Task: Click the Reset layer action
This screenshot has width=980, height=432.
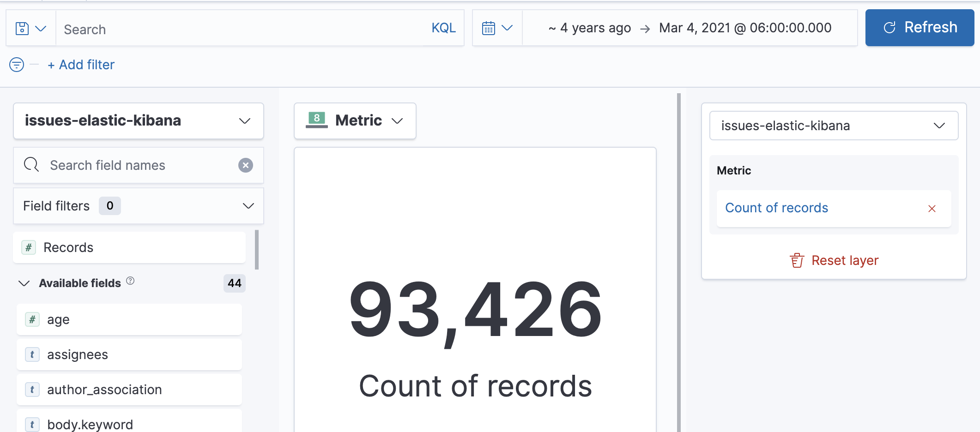Action: (x=844, y=260)
